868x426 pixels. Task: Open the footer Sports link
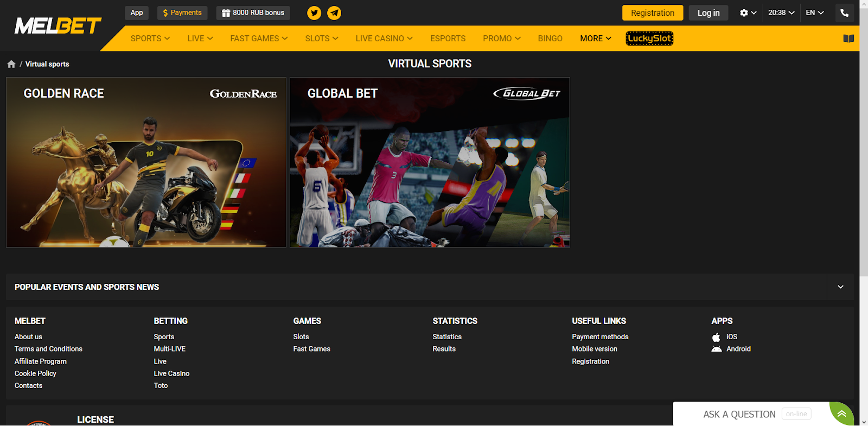tap(164, 337)
